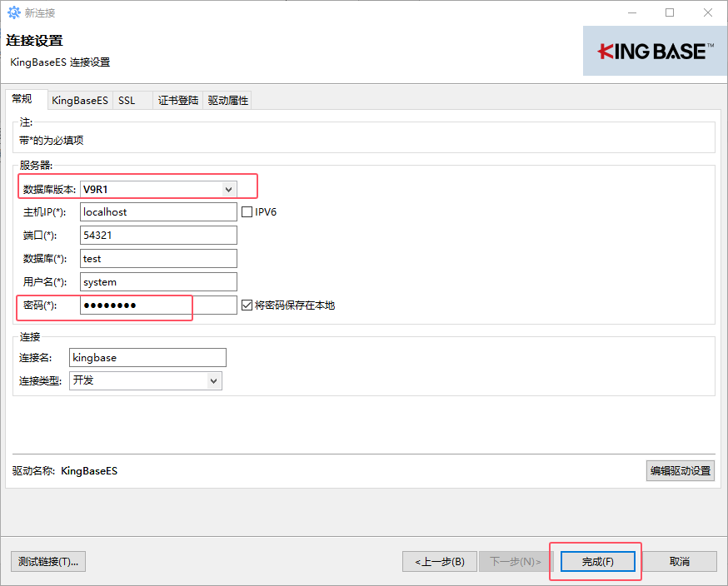
Task: Click the connection name kingbase field
Action: pyautogui.click(x=147, y=357)
